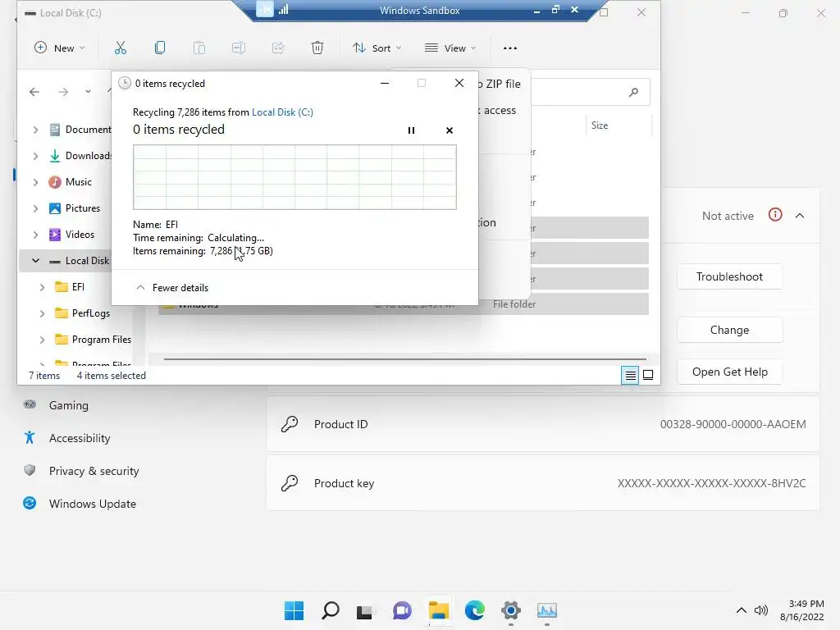Select Videos in the navigation pane
Image resolution: width=840 pixels, height=630 pixels.
coord(72,234)
